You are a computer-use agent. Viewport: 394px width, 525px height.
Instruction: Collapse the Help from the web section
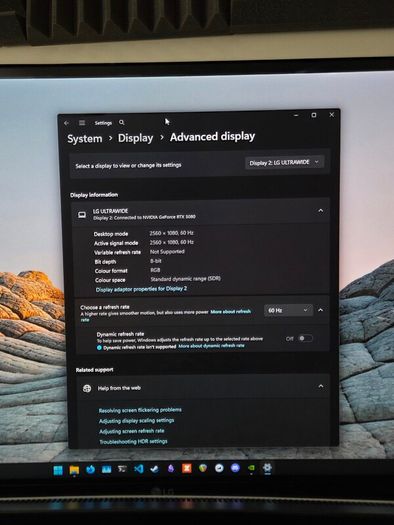(321, 386)
